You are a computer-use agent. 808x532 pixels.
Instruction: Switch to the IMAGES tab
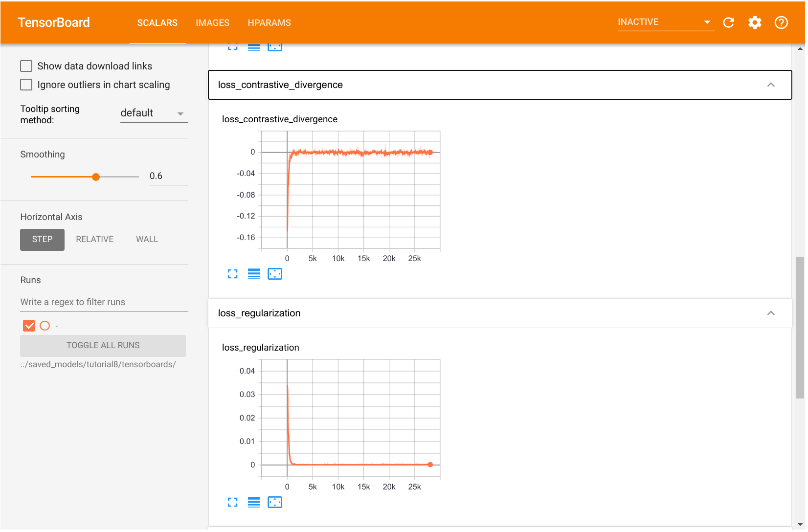(213, 23)
